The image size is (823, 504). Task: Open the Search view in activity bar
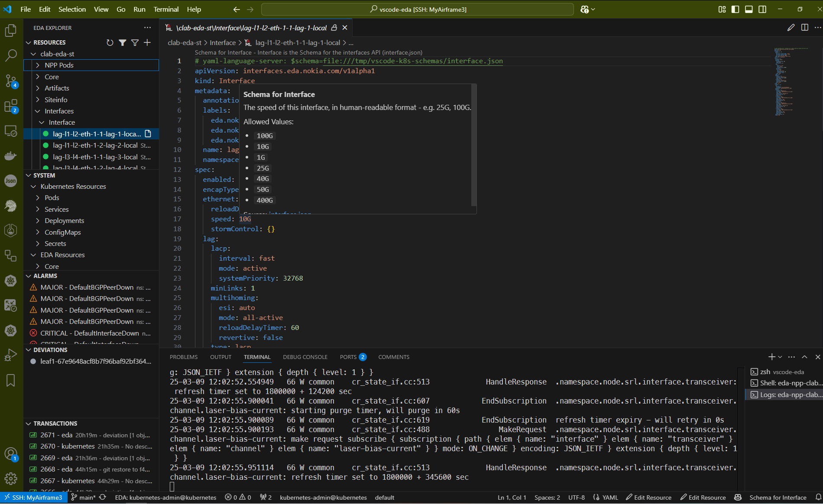click(11, 55)
